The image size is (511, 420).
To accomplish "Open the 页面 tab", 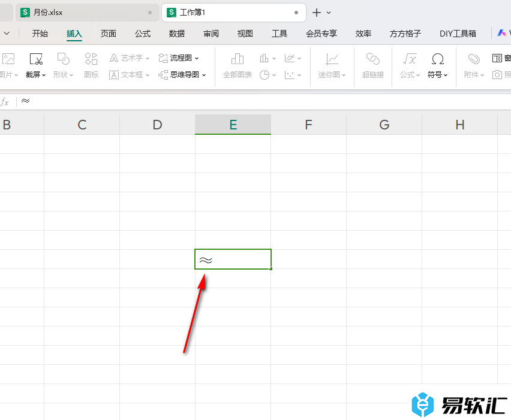I will coord(109,34).
